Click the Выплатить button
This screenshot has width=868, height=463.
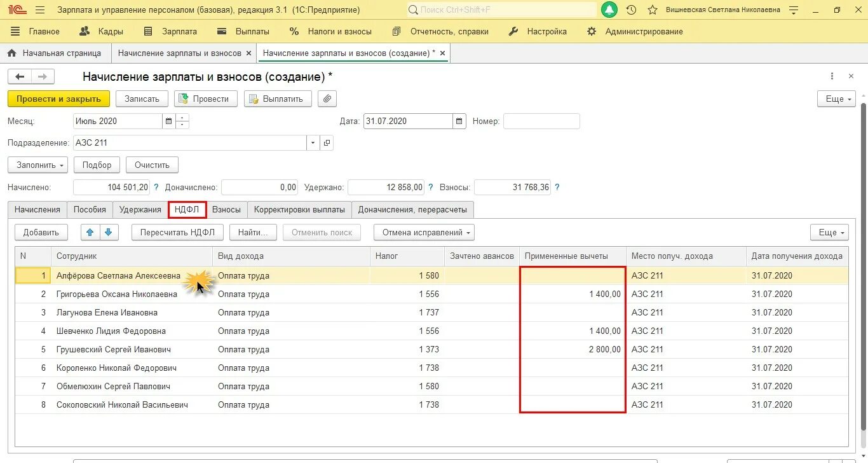pyautogui.click(x=278, y=99)
